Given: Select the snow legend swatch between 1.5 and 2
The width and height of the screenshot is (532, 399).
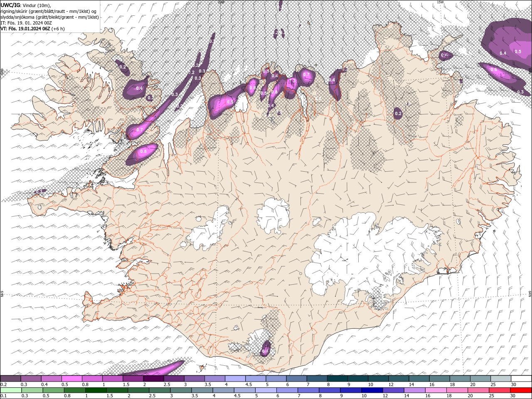Looking at the screenshot, I should pos(133,379).
